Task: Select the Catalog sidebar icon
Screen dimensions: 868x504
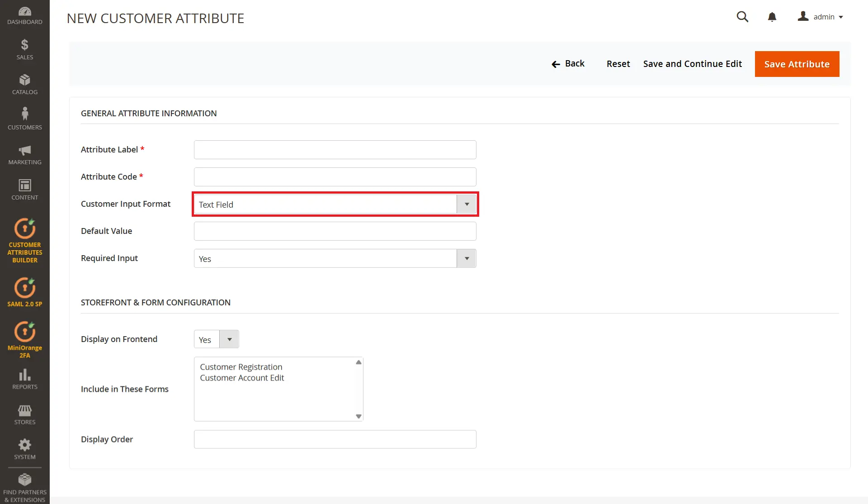Action: 24,83
